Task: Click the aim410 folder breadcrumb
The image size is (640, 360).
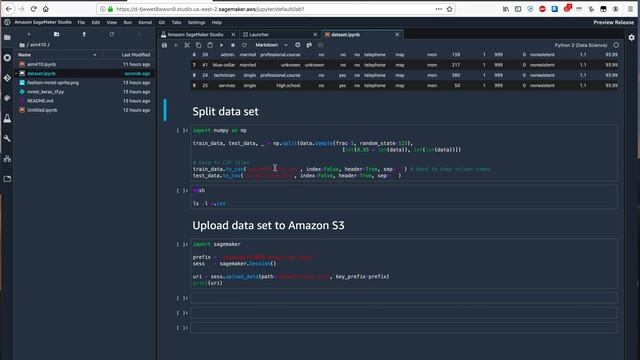Action: click(38, 45)
